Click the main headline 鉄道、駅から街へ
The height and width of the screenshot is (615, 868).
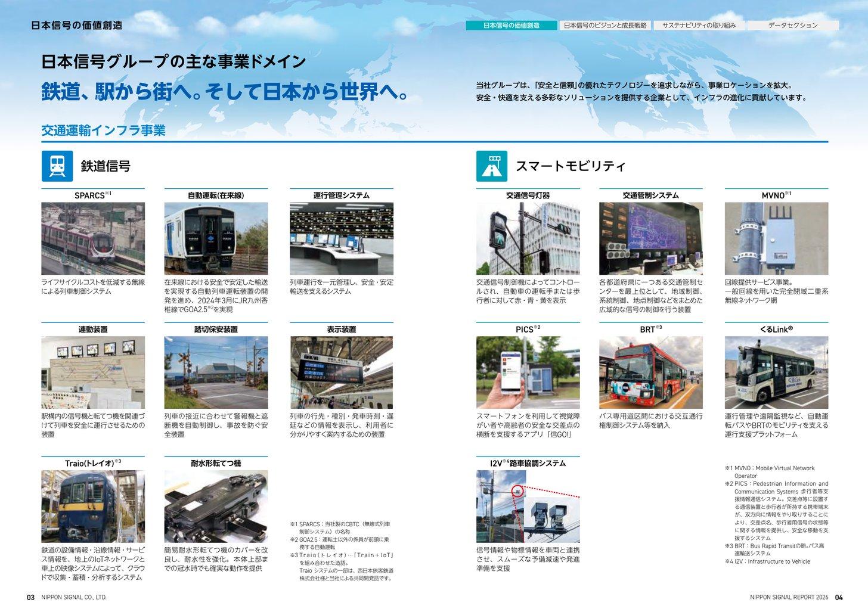225,92
